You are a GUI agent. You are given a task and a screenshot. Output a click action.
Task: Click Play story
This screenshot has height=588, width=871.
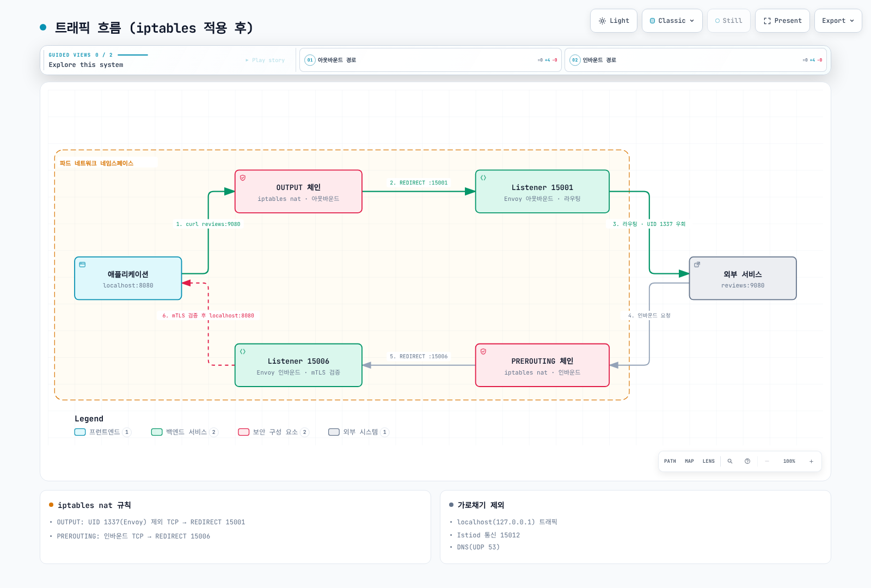tap(265, 60)
